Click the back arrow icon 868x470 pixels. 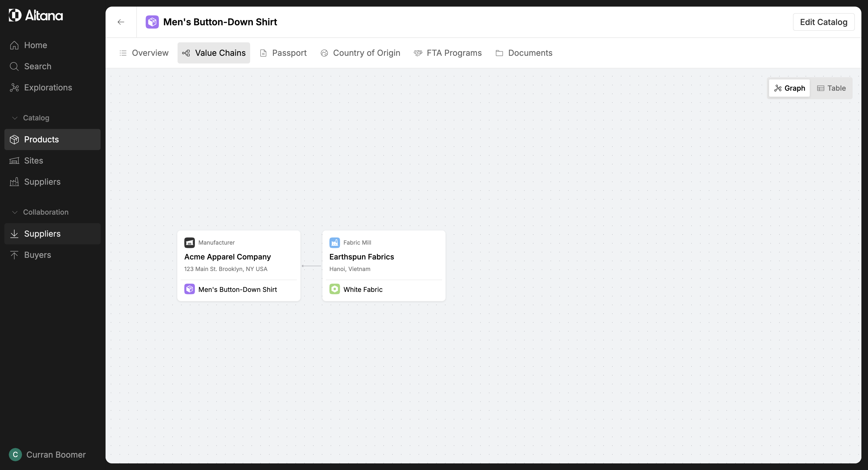[x=121, y=22]
